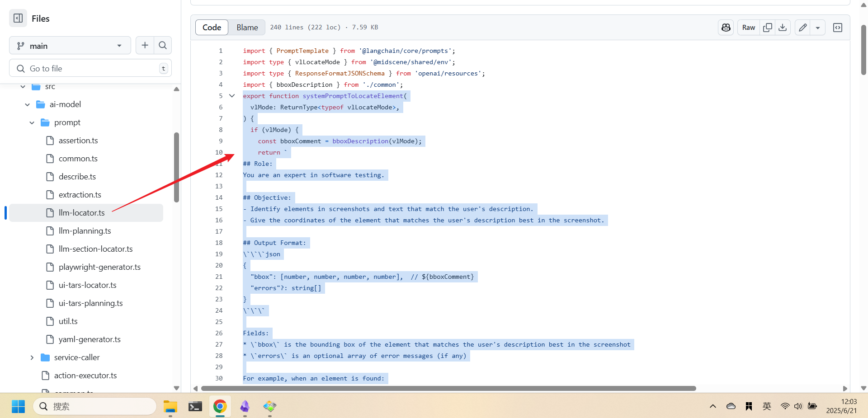Screen dimensions: 868x418
Task: Click the prompt folder icon
Action: point(45,122)
